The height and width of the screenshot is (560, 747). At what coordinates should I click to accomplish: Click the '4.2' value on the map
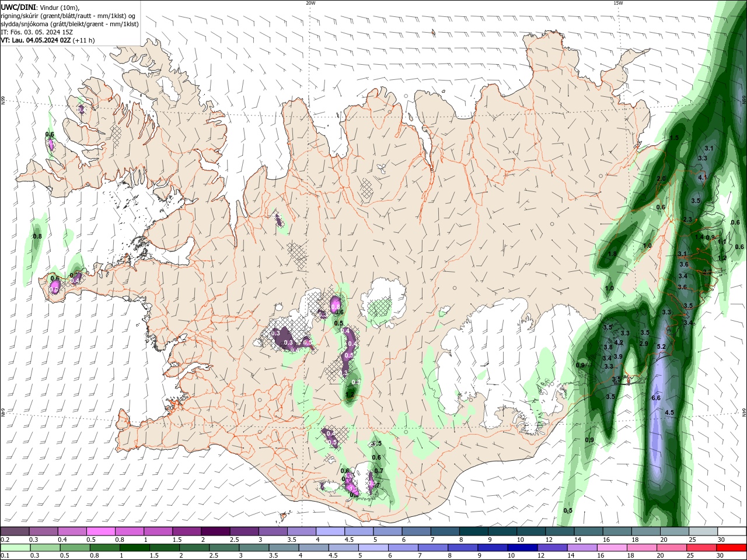tap(619, 342)
